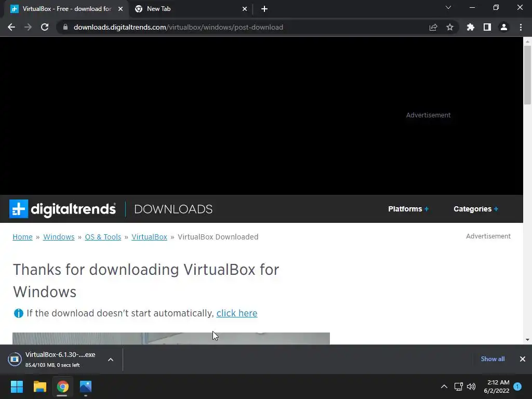Switch to the New Tab tab

(x=191, y=9)
